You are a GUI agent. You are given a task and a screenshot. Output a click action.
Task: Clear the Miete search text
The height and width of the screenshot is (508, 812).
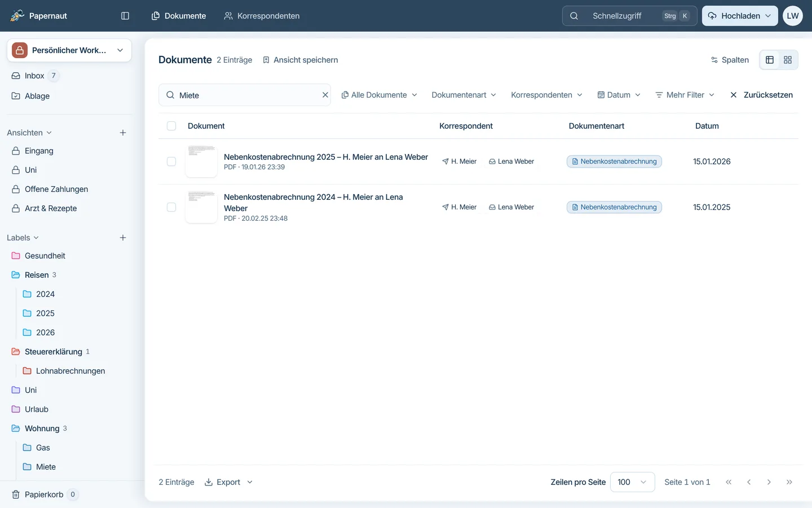pyautogui.click(x=325, y=95)
